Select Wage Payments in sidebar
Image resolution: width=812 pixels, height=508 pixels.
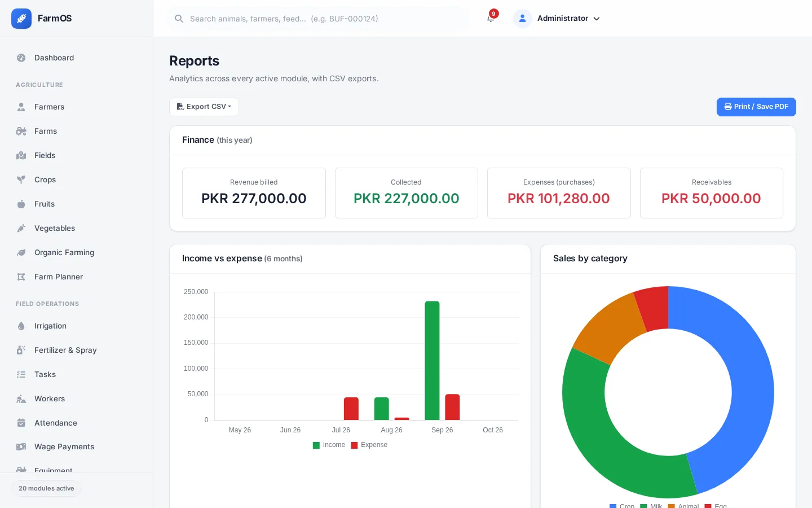[77, 446]
